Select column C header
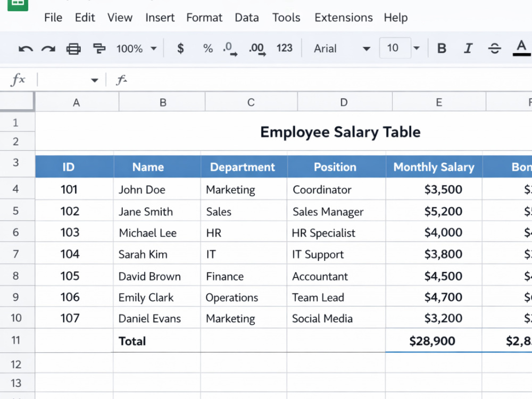The height and width of the screenshot is (399, 532). click(251, 102)
